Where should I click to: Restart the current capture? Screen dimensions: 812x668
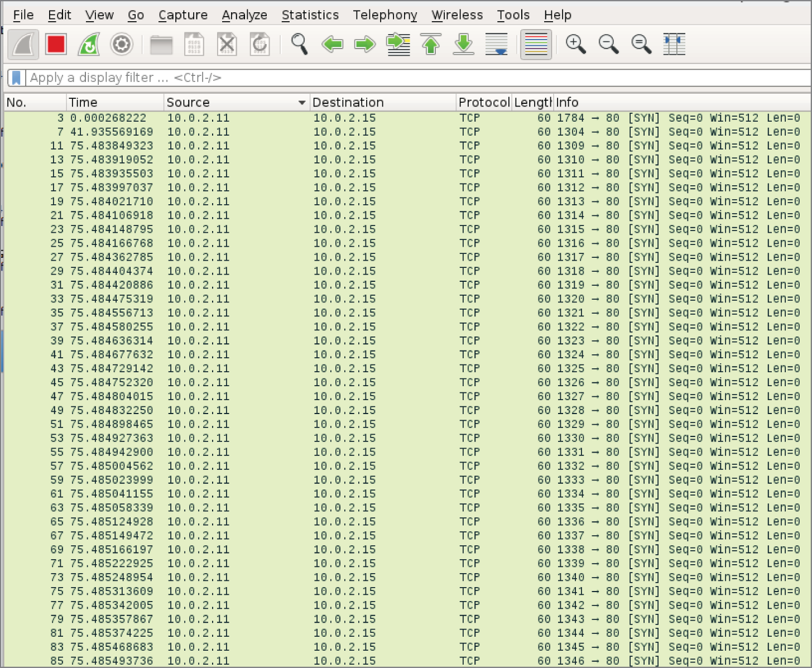[89, 45]
